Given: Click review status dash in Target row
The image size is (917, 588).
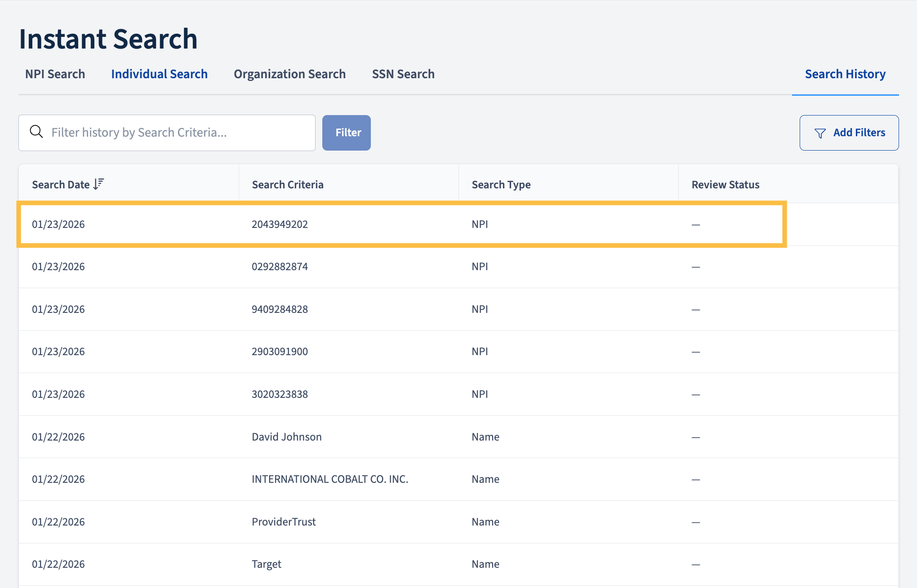Looking at the screenshot, I should tap(696, 565).
